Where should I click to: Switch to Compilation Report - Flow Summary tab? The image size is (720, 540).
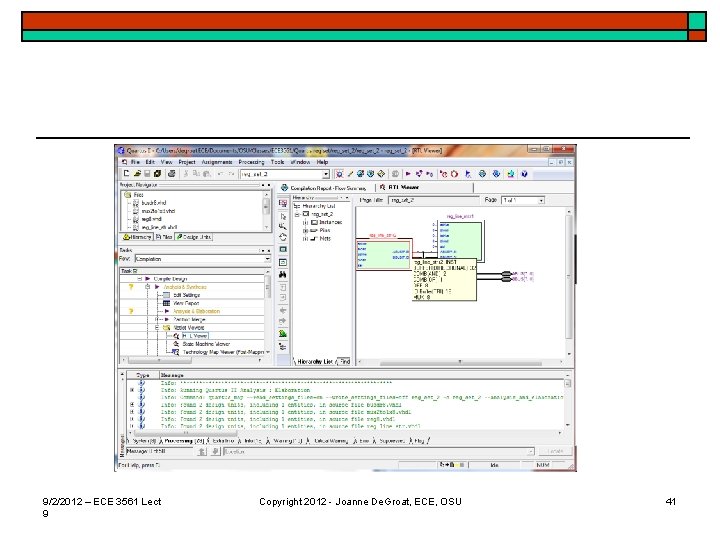pos(324,188)
